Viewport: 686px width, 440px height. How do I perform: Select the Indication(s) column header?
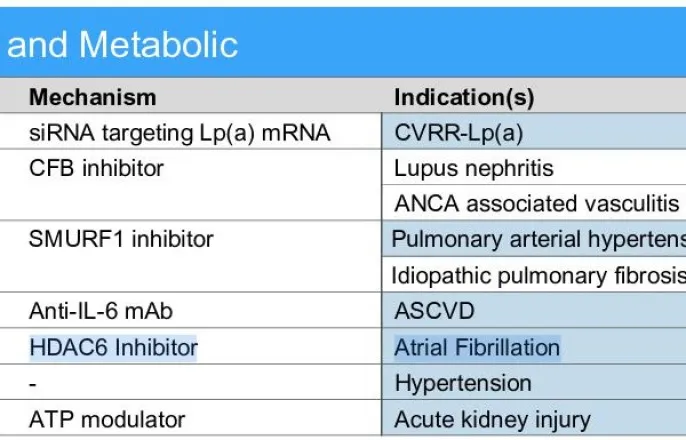(x=464, y=97)
